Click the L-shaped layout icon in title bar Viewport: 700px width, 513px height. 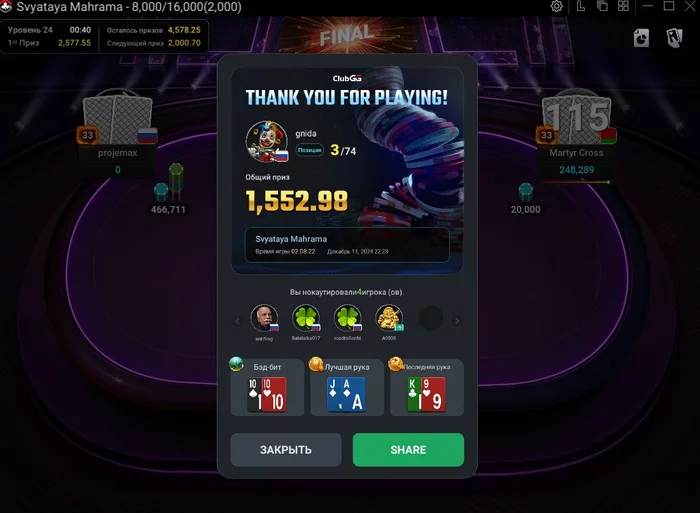click(580, 6)
